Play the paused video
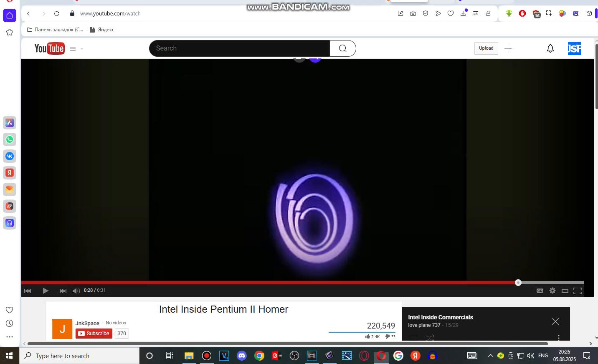The height and width of the screenshot is (364, 598). tap(46, 291)
